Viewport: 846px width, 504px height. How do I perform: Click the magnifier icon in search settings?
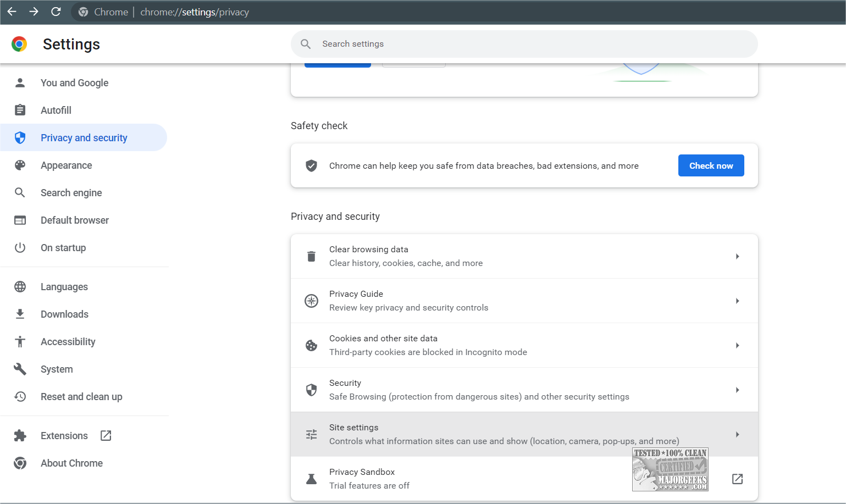[x=306, y=44]
